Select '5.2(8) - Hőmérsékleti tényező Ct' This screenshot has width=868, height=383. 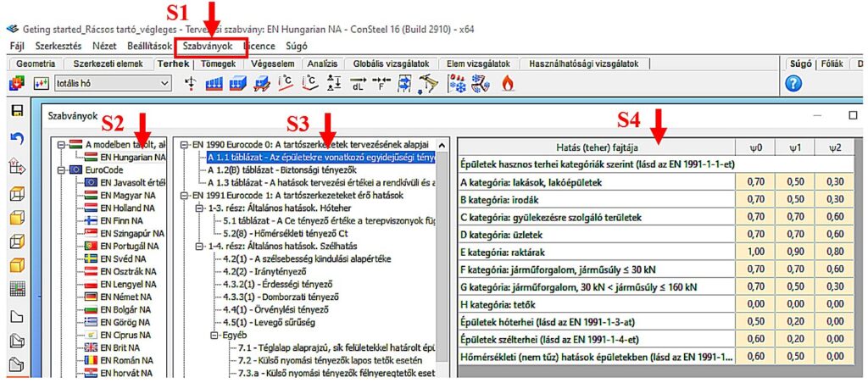click(x=285, y=234)
